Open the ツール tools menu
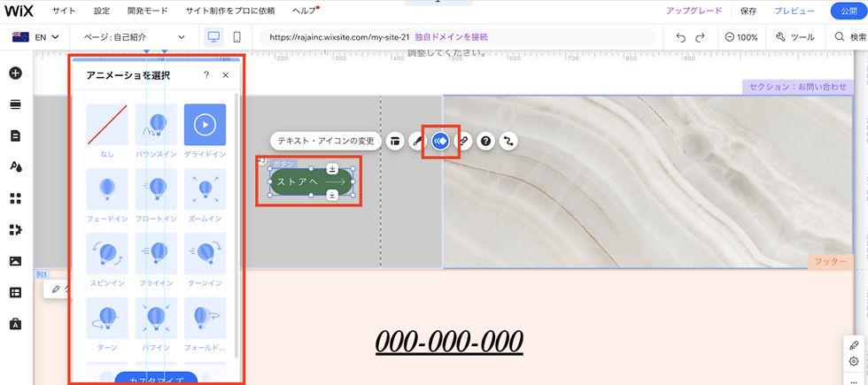Viewport: 868px width, 385px height. 795,37
